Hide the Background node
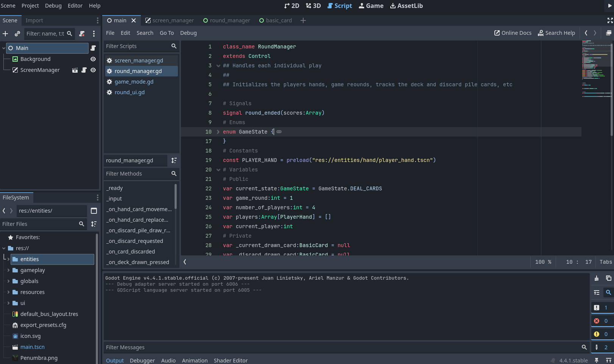The image size is (614, 364). [93, 59]
